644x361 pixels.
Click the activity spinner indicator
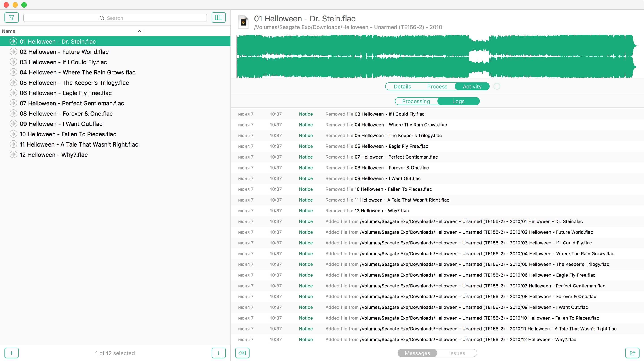pyautogui.click(x=497, y=86)
